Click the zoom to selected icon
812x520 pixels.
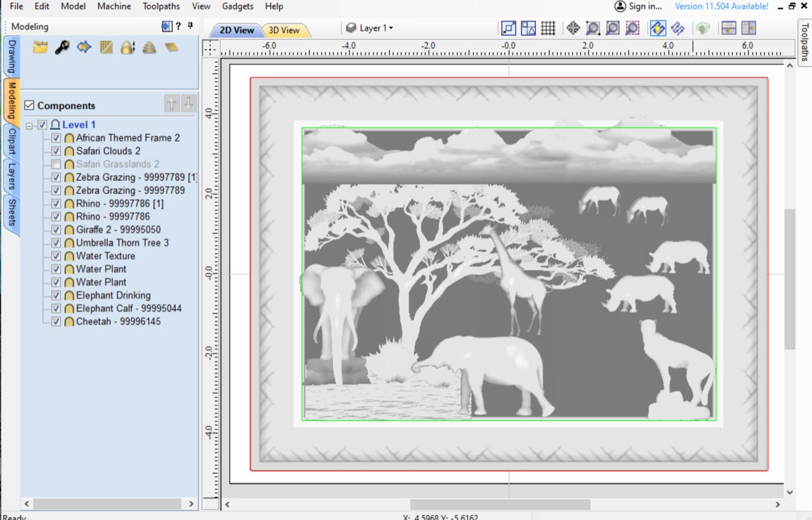(x=632, y=28)
